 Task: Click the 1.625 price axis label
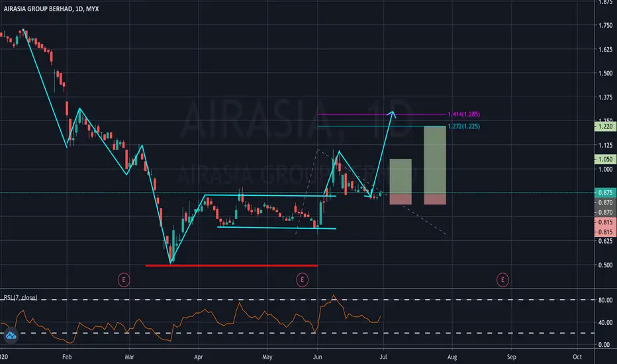[606, 49]
